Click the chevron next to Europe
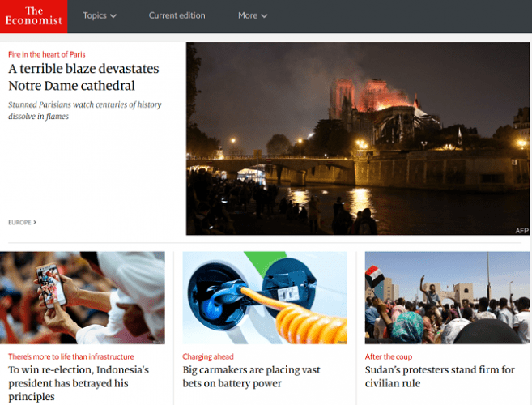The width and height of the screenshot is (532, 405). tap(35, 223)
